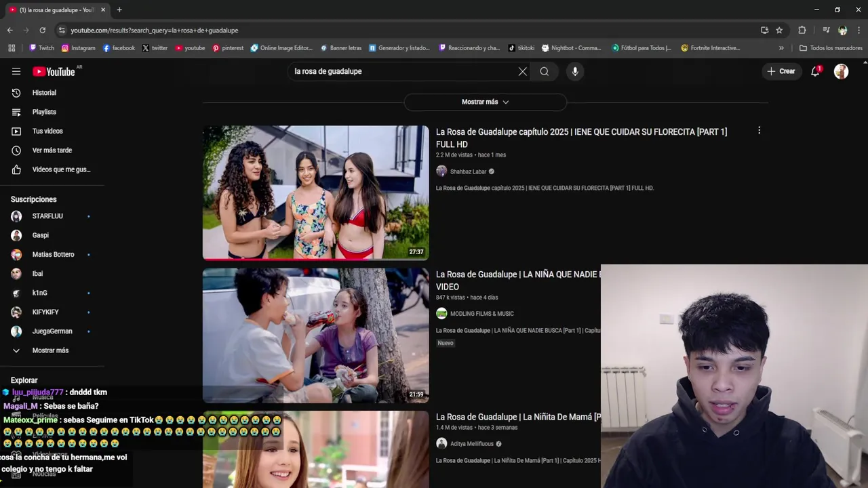
Task: Click the install app icon in address bar
Action: point(764,30)
